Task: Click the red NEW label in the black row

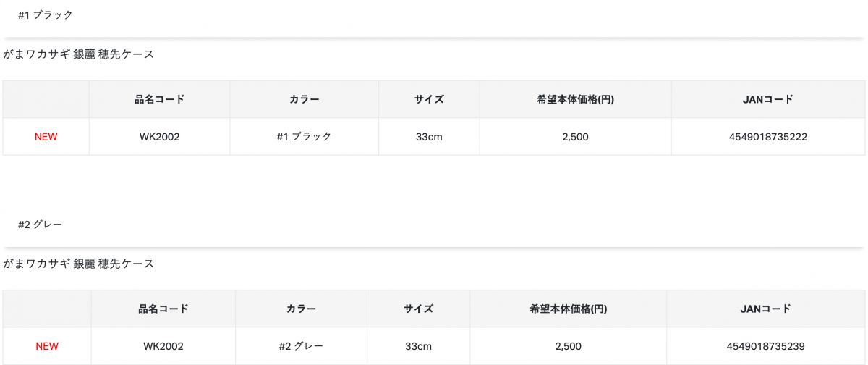Action: point(46,137)
